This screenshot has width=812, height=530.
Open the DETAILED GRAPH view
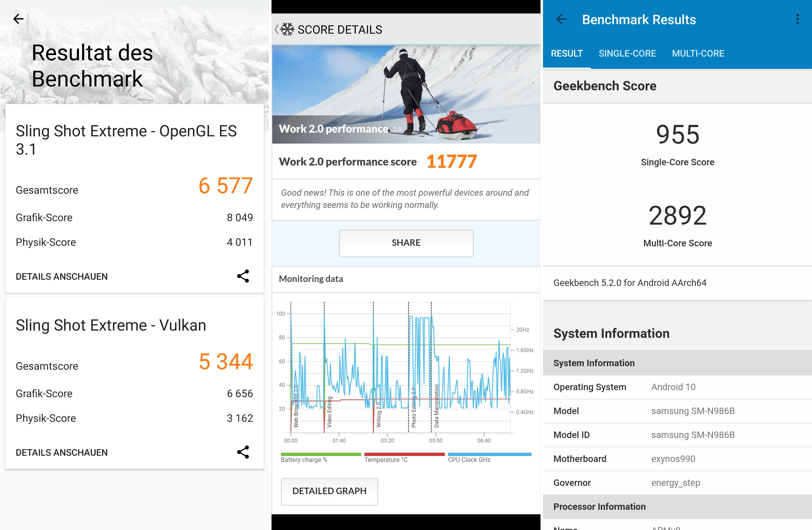pyautogui.click(x=329, y=491)
